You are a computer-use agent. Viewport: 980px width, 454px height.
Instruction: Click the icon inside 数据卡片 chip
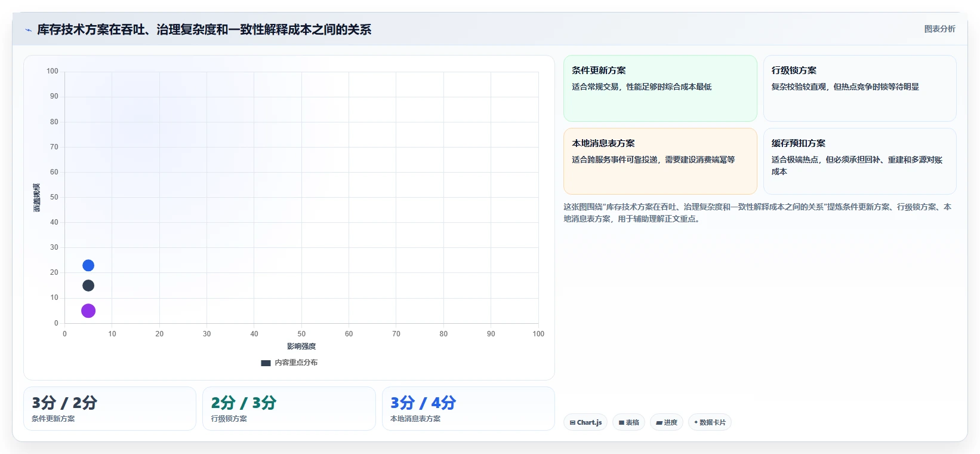click(x=696, y=422)
